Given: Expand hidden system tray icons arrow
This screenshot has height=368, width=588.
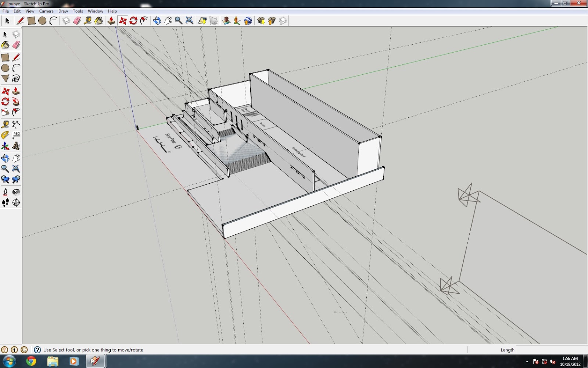Looking at the screenshot, I should click(527, 361).
